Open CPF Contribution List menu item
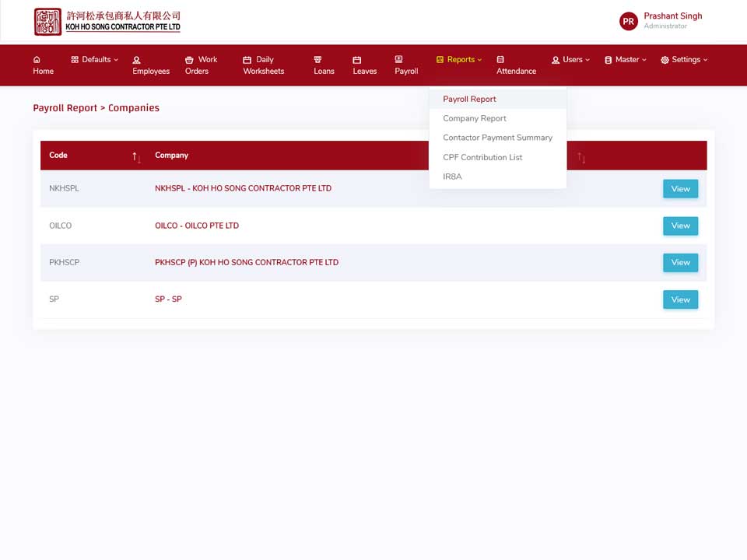 pyautogui.click(x=498, y=157)
